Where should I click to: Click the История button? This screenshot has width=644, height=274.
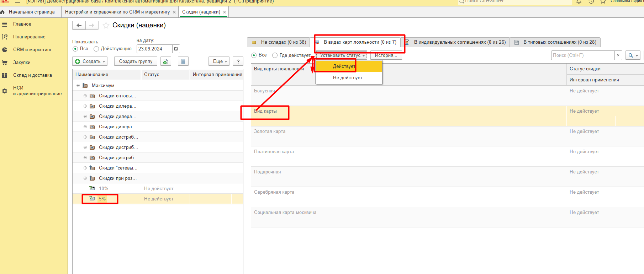coord(386,55)
